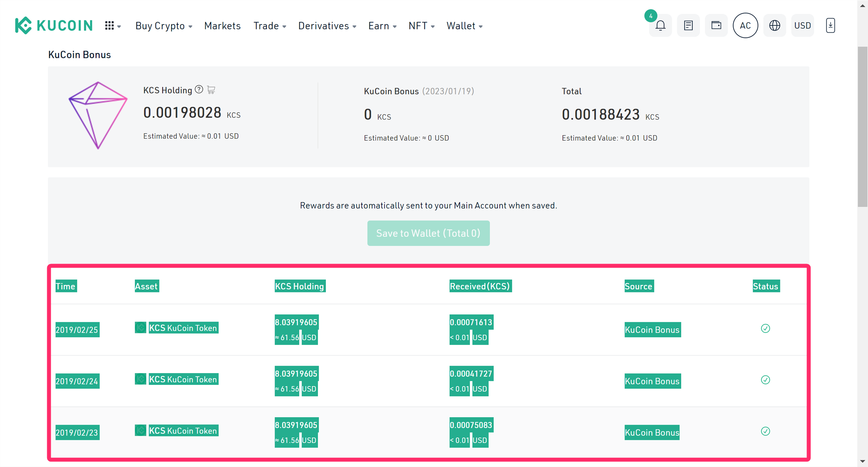Click the KCS token icon in 2019/02/25 row
868x467 pixels.
pyautogui.click(x=140, y=327)
